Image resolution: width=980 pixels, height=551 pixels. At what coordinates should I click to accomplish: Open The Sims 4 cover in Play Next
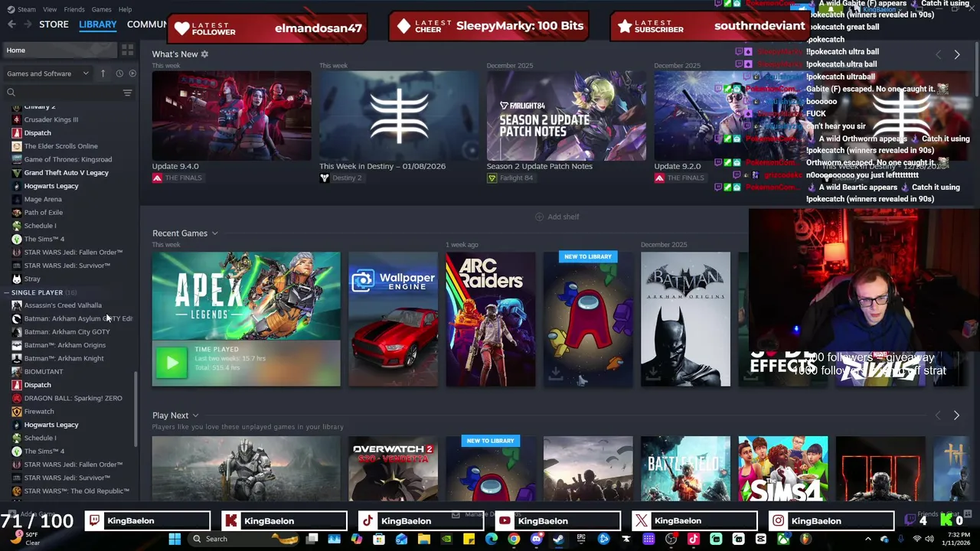[x=783, y=468]
